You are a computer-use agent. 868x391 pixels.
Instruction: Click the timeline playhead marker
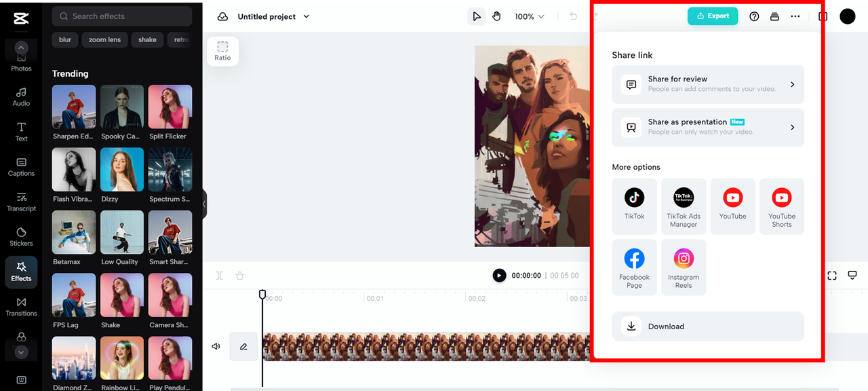click(262, 294)
